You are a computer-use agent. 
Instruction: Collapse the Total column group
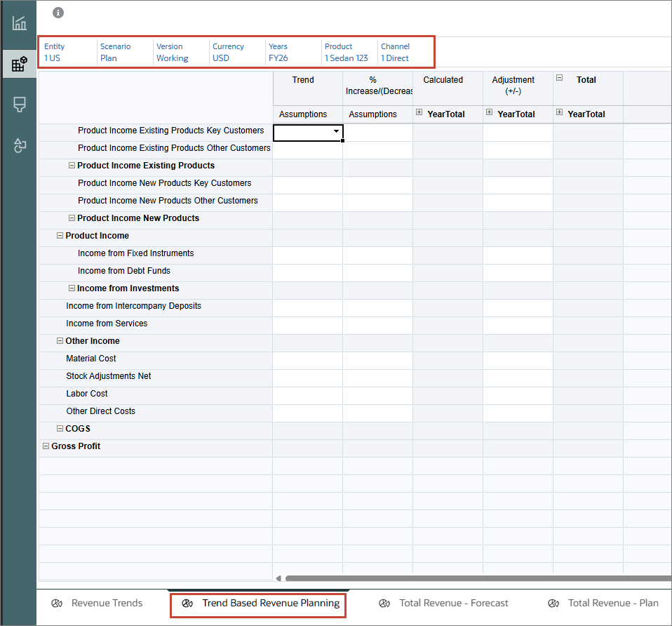(x=559, y=78)
